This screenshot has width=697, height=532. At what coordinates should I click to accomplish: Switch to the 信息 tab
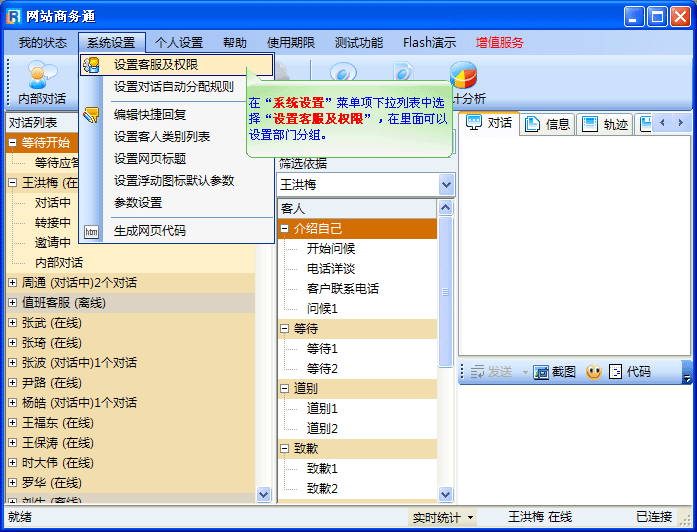click(548, 124)
